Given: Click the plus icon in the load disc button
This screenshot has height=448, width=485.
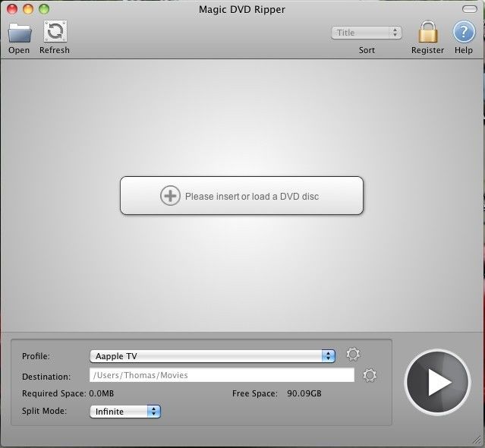Looking at the screenshot, I should 170,196.
